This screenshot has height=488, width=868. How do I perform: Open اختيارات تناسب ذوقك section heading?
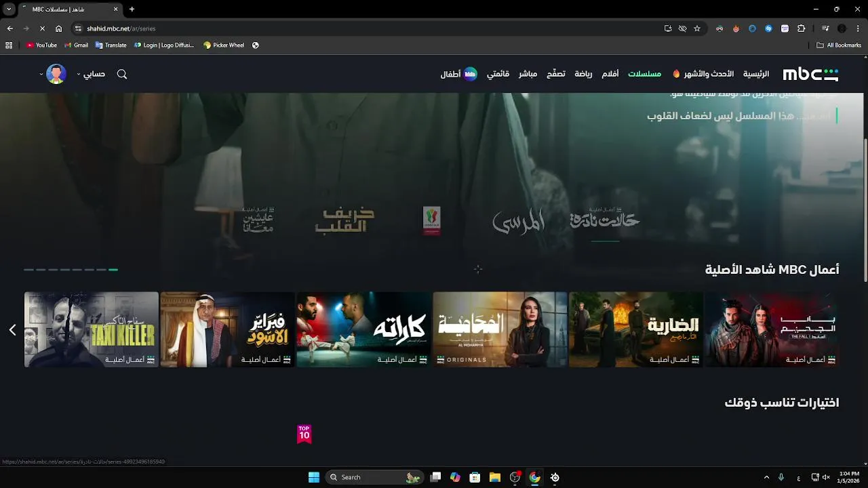(x=782, y=403)
